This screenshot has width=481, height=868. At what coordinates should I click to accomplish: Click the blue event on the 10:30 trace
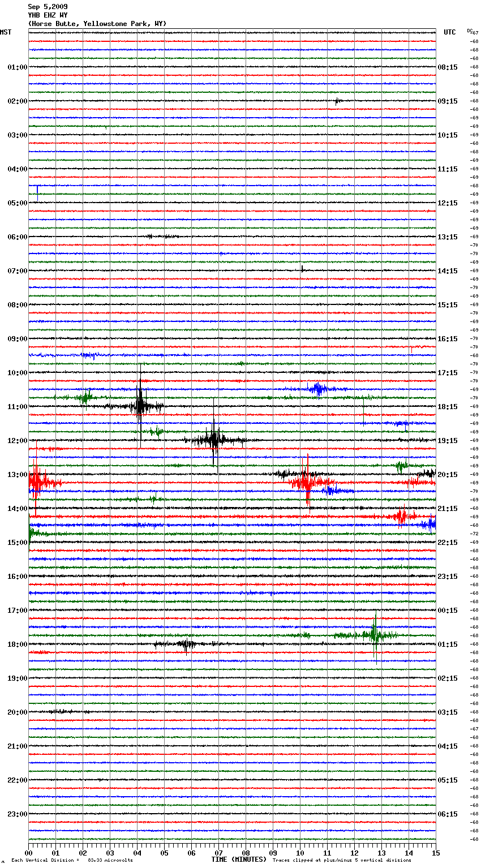(317, 389)
